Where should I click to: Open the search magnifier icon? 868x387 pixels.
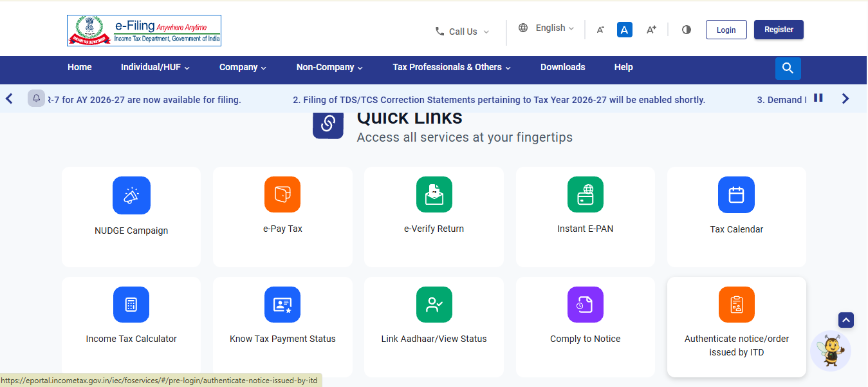tap(788, 68)
